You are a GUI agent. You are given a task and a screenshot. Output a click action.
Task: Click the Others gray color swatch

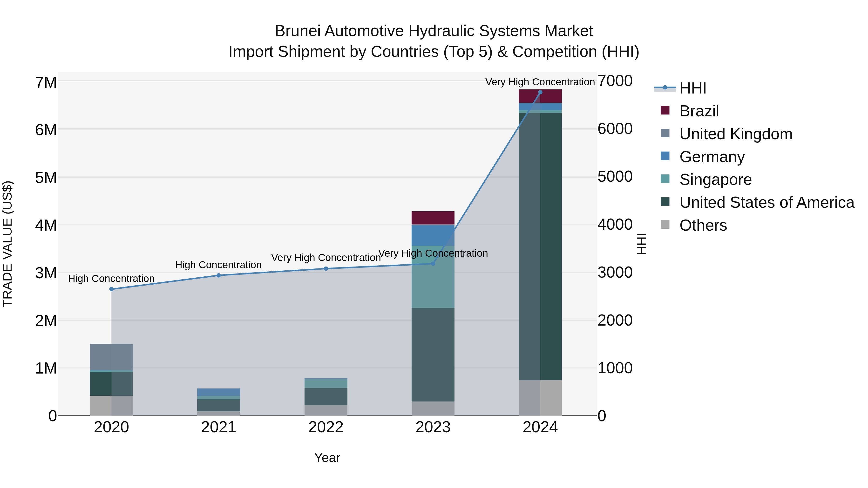[x=665, y=224]
